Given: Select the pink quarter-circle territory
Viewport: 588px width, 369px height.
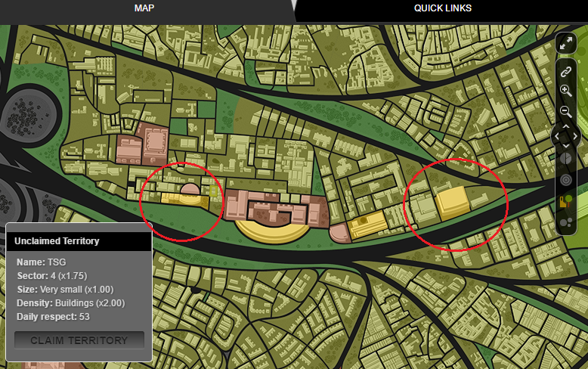Looking at the screenshot, I should tap(341, 234).
